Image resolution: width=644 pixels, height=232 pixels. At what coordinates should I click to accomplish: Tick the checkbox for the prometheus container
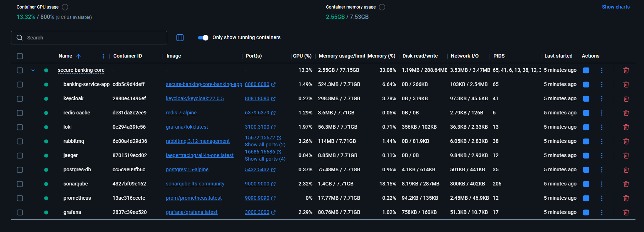pyautogui.click(x=20, y=198)
